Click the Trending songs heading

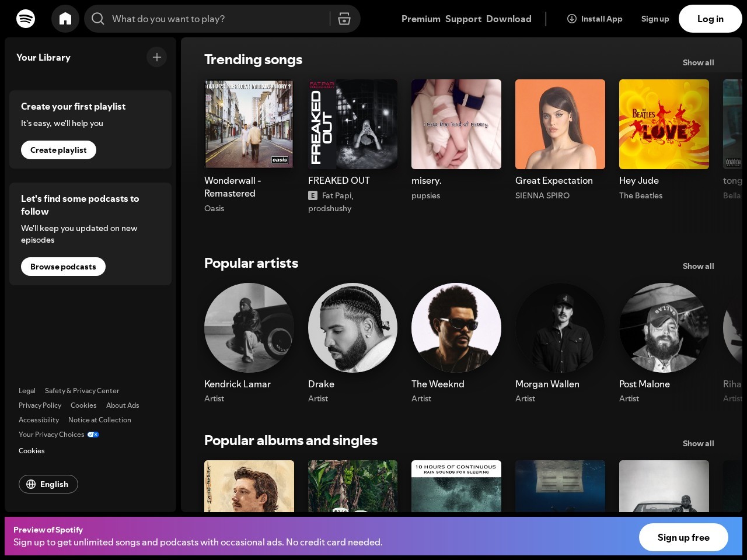point(253,60)
